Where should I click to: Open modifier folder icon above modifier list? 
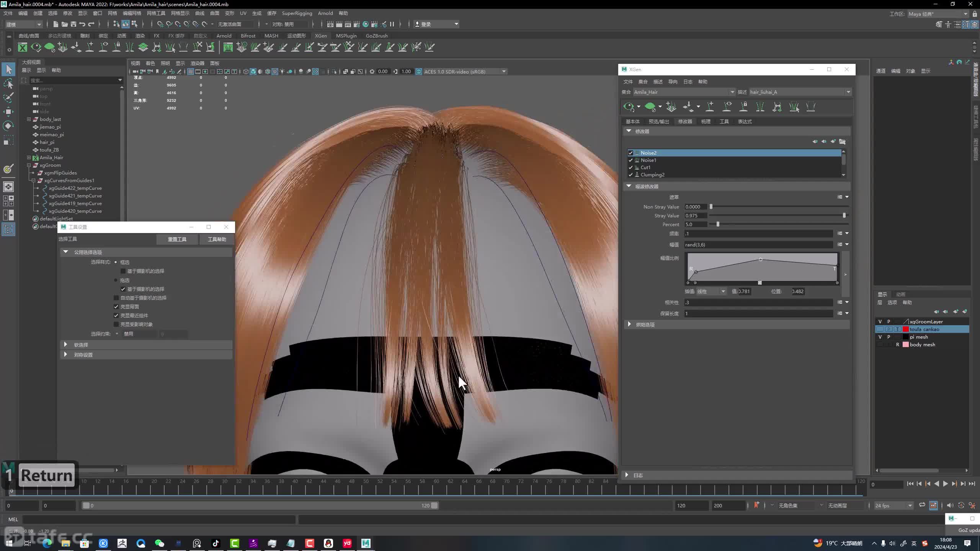point(842,142)
